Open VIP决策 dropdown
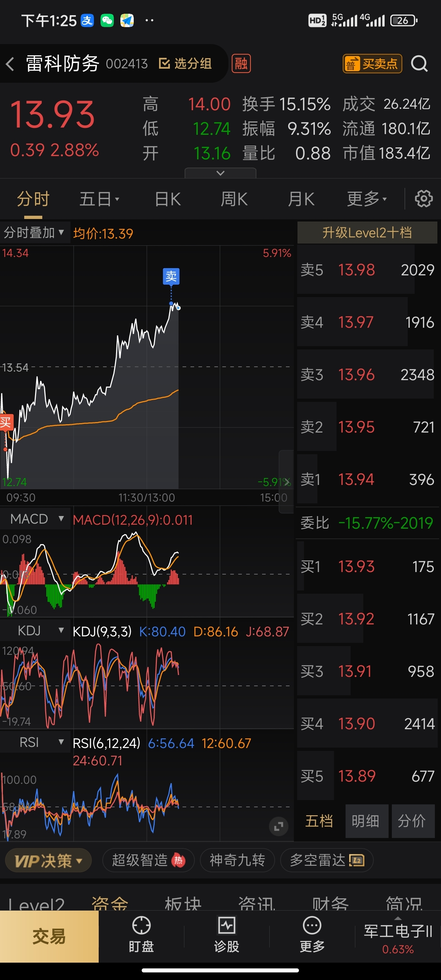 (x=48, y=860)
